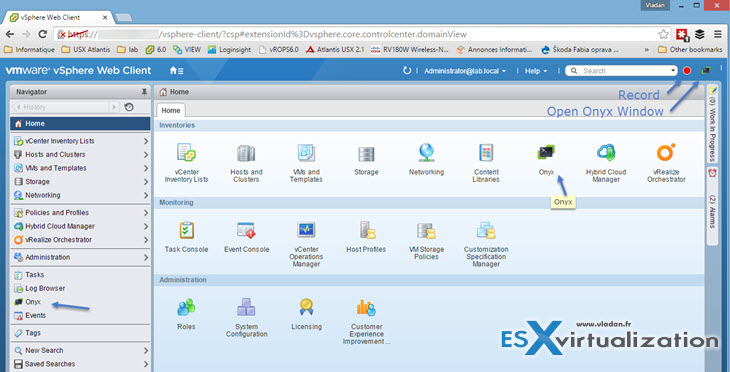Expand the Storage chevron in Navigator
The height and width of the screenshot is (372, 730).
pyautogui.click(x=146, y=182)
